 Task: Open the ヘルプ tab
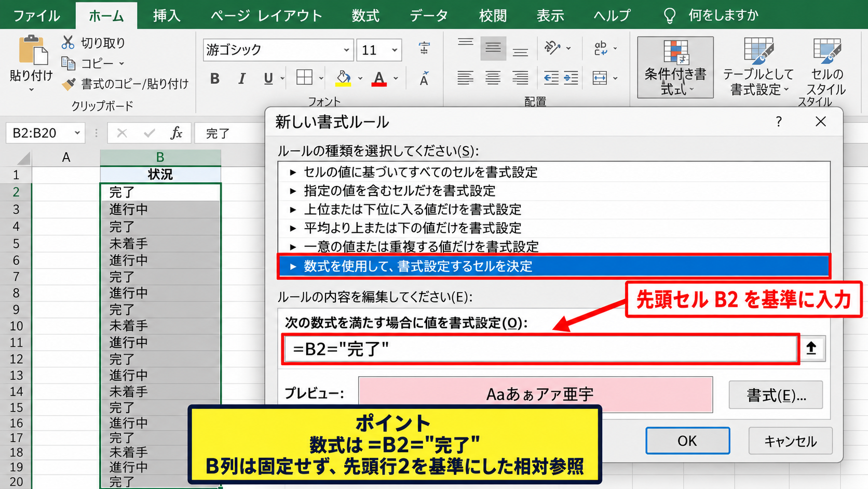point(612,16)
